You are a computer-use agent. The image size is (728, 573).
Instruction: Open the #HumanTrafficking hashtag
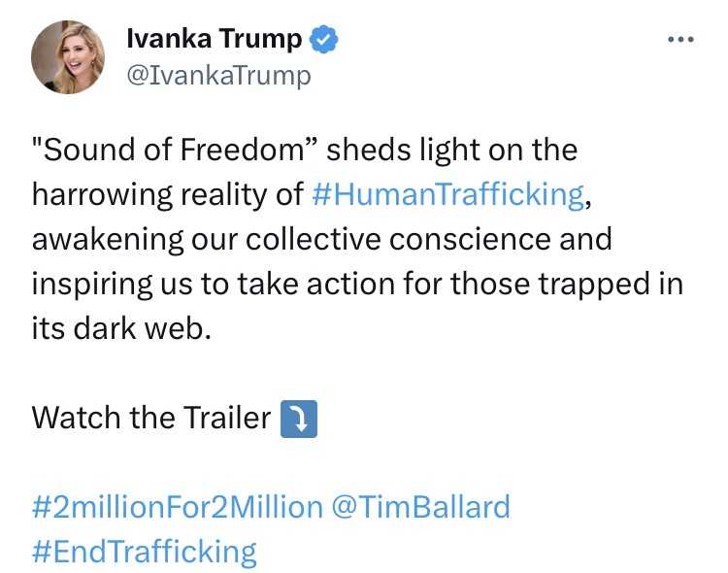449,194
